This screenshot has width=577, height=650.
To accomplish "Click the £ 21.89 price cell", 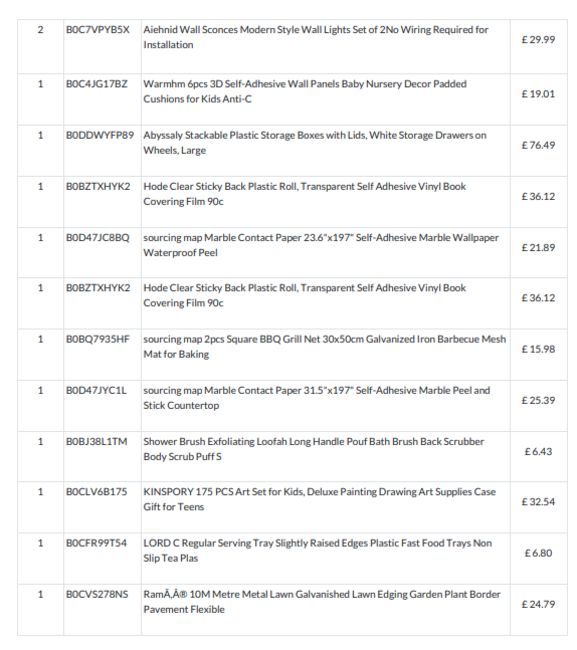I will click(x=538, y=248).
